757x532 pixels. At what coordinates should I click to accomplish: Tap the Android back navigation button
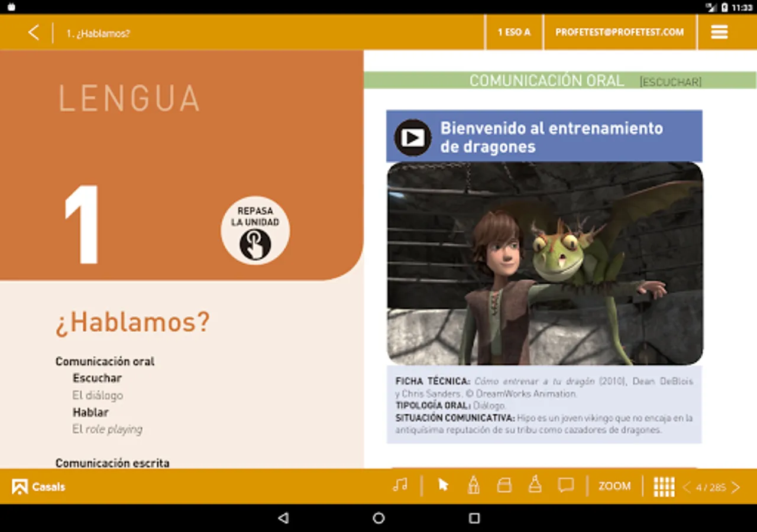[x=283, y=518]
